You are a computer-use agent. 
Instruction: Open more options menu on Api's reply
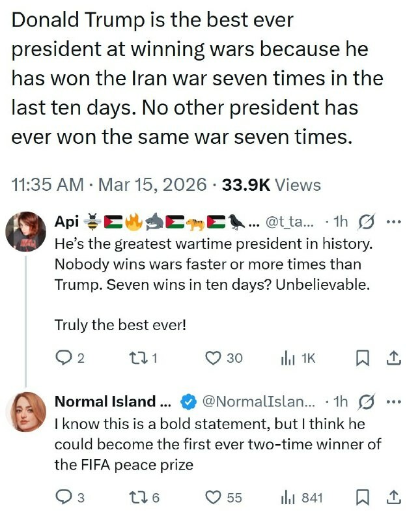coord(393,222)
